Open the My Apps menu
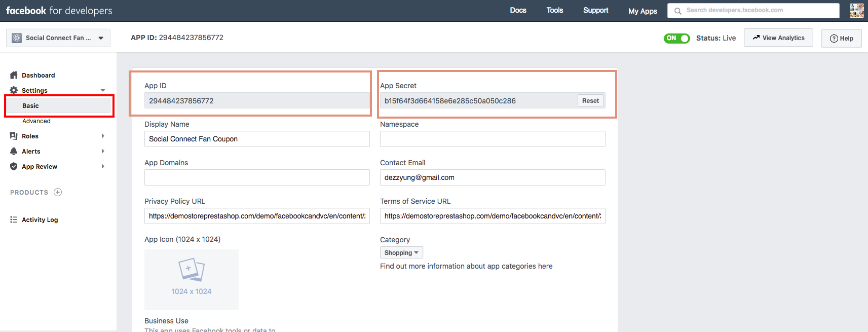Screen dimensions: 868x332 click(x=643, y=11)
